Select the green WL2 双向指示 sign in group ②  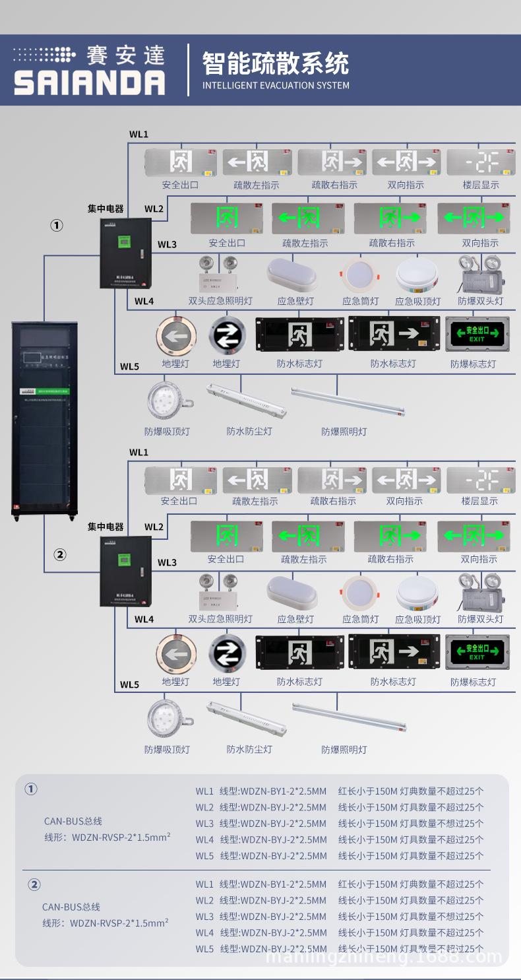coord(474,536)
